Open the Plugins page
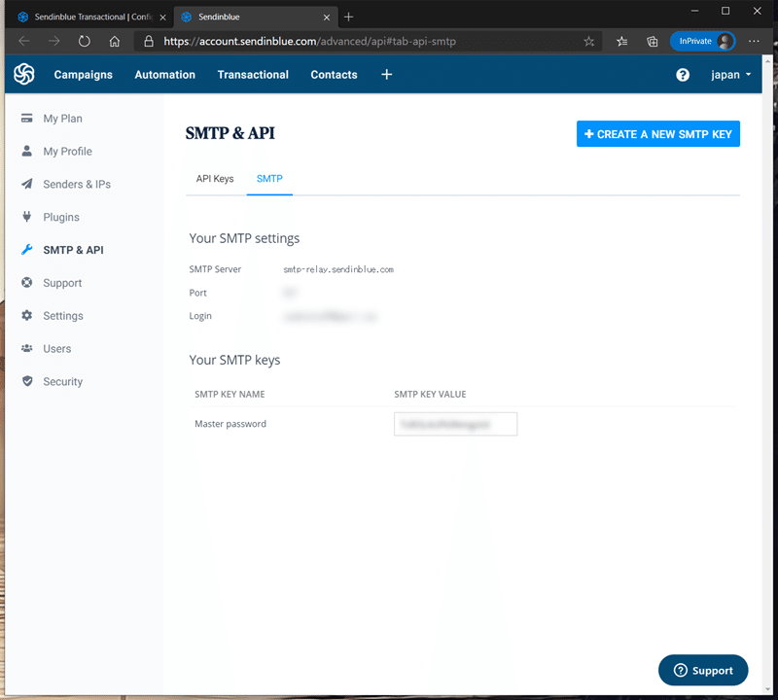The width and height of the screenshot is (778, 700). [x=61, y=218]
